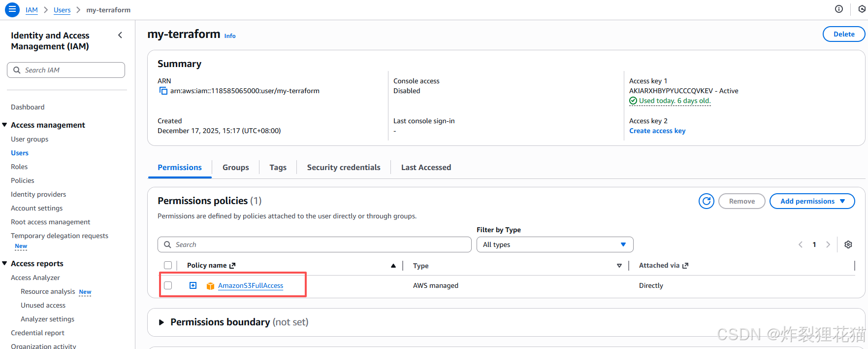Open Dashboard in the sidebar

(28, 107)
